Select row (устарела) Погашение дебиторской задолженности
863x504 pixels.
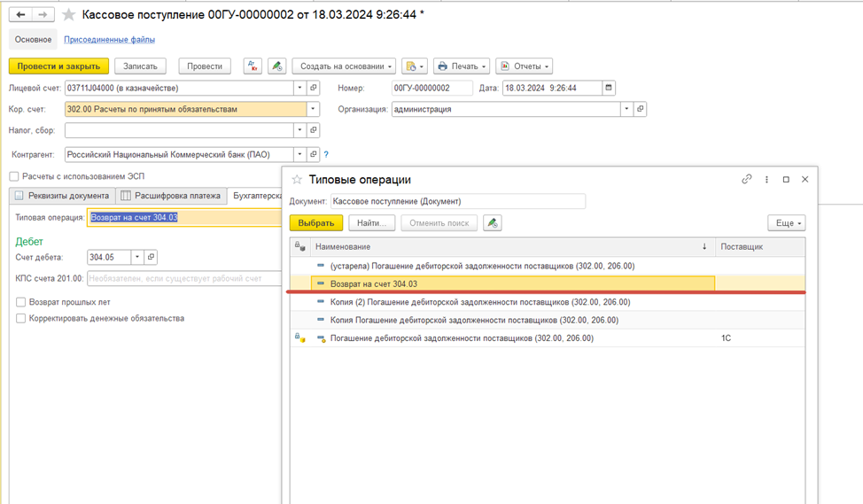(548, 266)
